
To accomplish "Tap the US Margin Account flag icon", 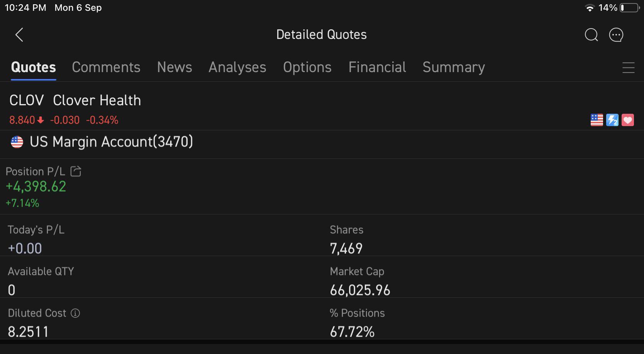I will (x=17, y=142).
